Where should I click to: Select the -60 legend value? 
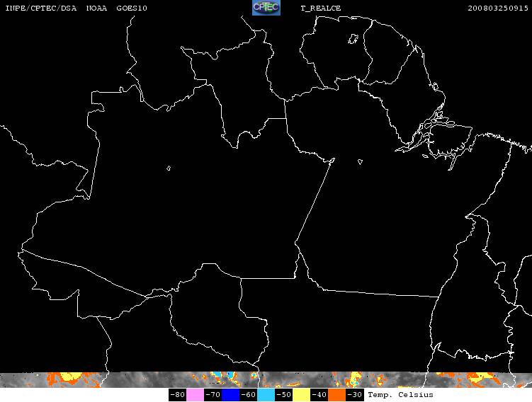click(248, 394)
